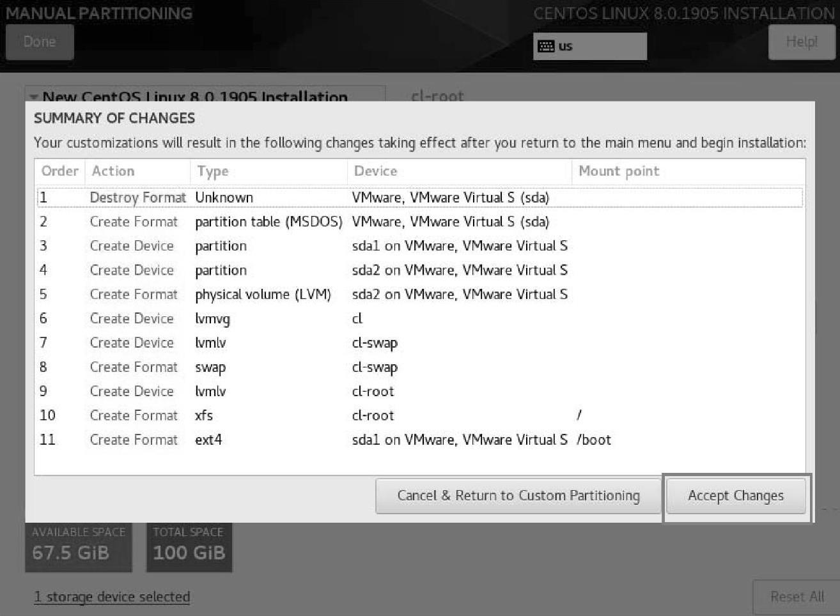Click the Device column header

coord(459,171)
